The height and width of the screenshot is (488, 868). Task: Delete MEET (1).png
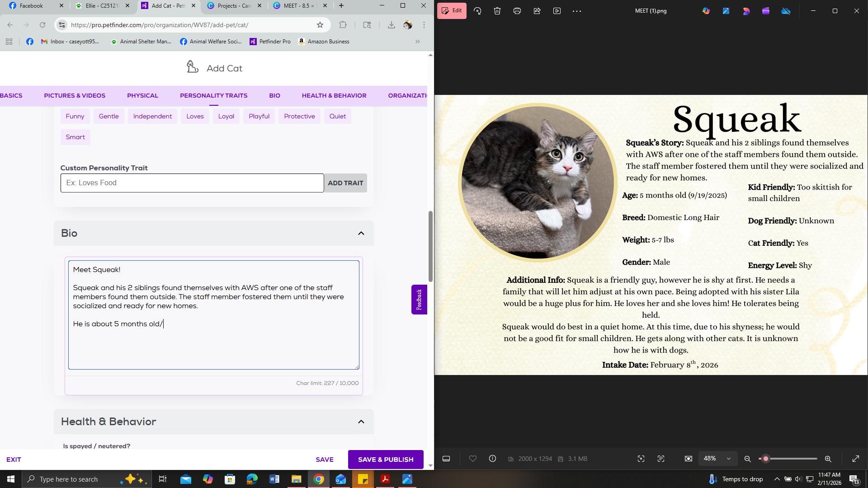(x=497, y=10)
